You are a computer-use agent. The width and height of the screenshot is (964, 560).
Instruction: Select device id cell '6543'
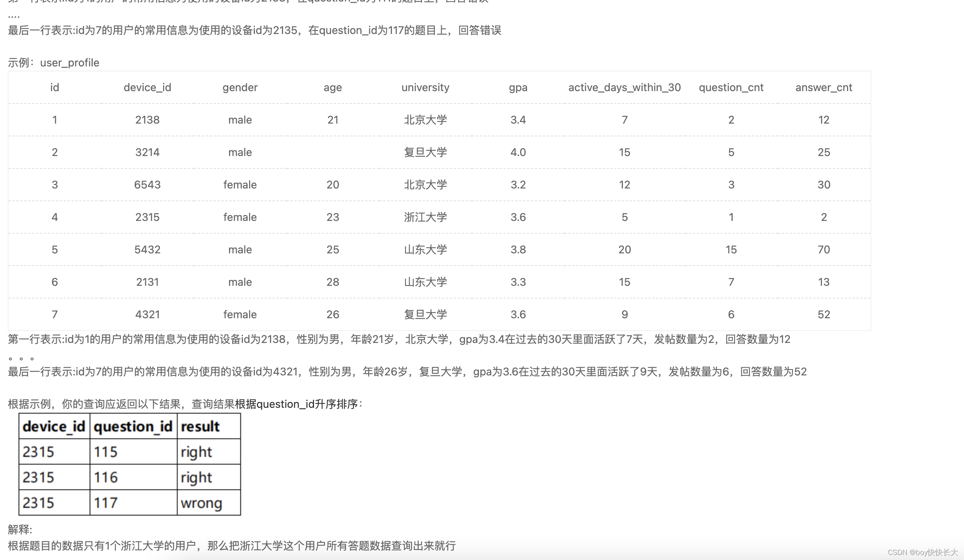click(147, 185)
